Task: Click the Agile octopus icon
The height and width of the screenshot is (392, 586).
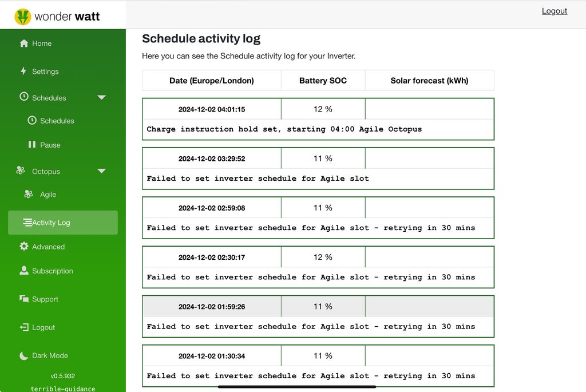Action: (x=29, y=195)
